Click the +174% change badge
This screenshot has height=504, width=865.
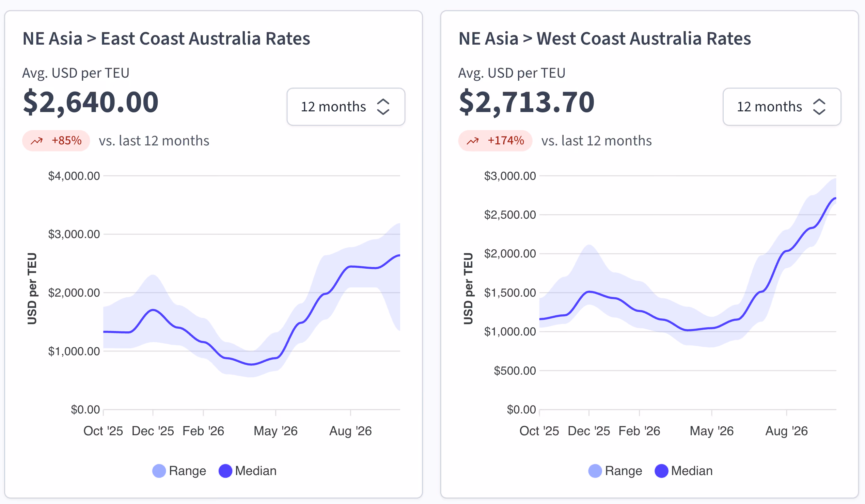(495, 141)
